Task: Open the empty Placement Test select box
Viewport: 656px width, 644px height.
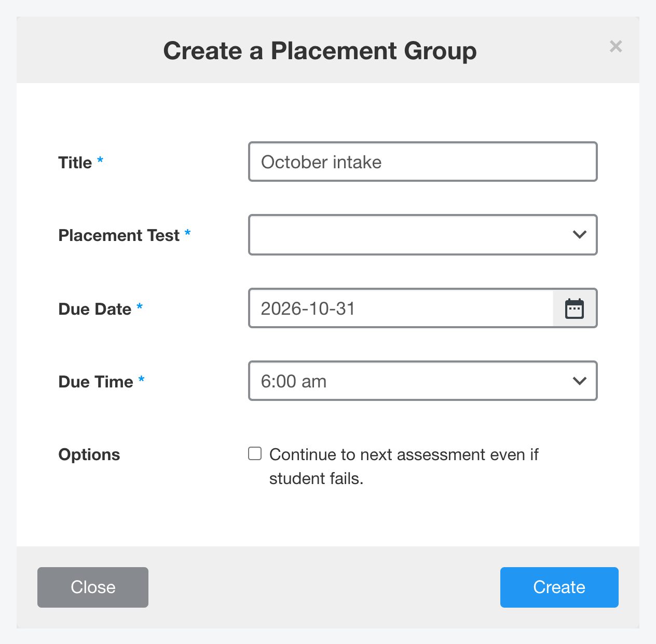Action: point(423,235)
